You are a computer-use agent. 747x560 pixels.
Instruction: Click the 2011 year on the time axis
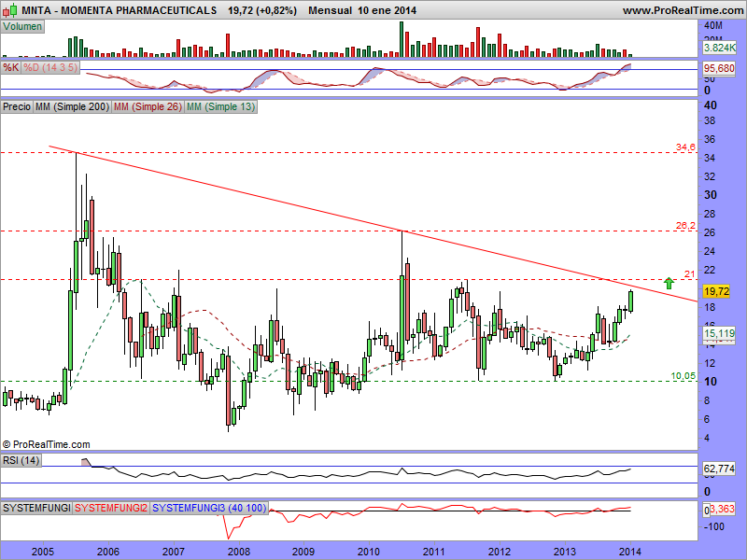coord(434,552)
